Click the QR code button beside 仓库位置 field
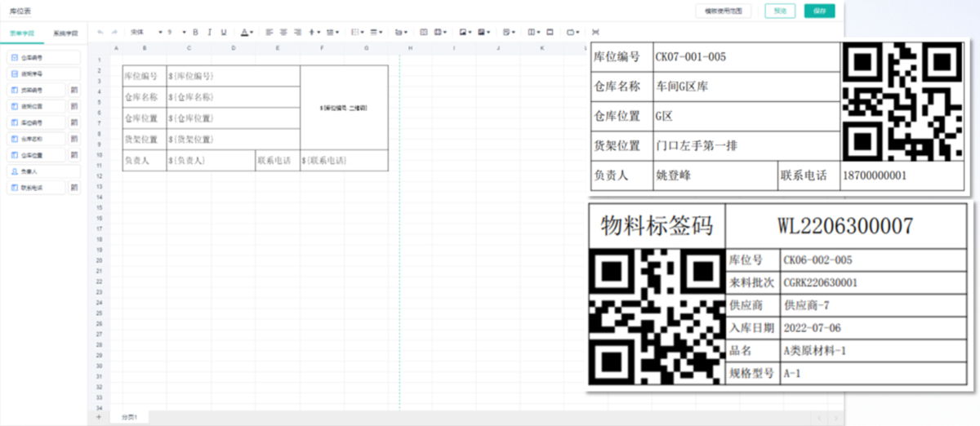Image resolution: width=980 pixels, height=426 pixels. (x=73, y=155)
